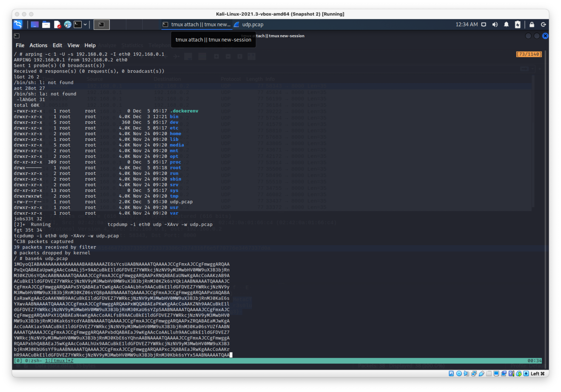
Task: Open the View menu in terminal
Action: pyautogui.click(x=73, y=45)
